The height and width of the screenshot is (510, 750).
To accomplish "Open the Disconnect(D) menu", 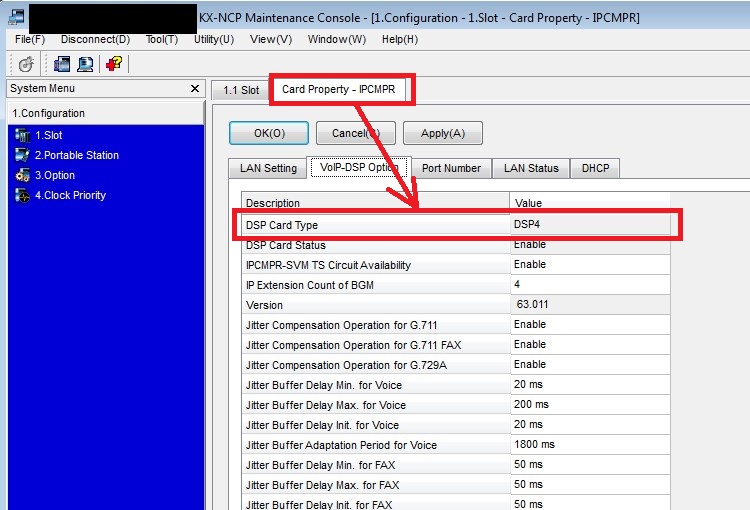I will coord(95,39).
